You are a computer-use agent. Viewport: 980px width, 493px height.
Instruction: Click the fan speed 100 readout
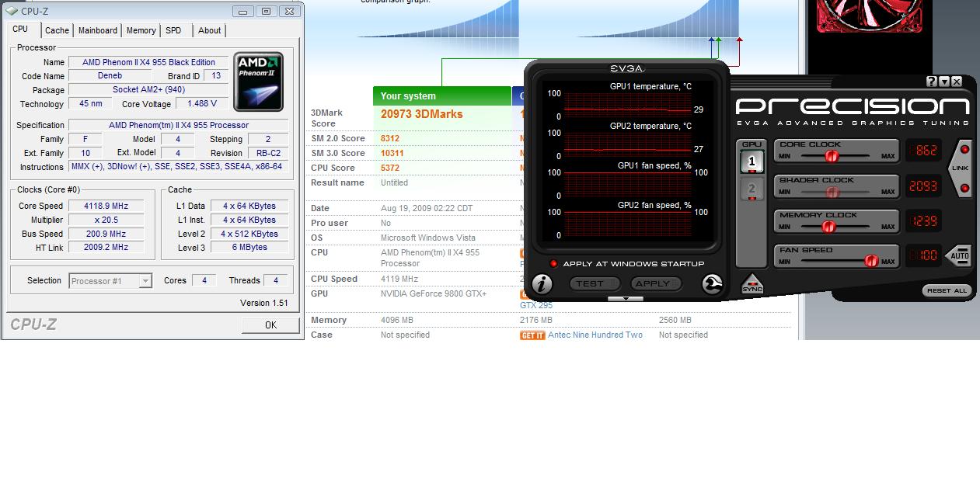(x=922, y=255)
